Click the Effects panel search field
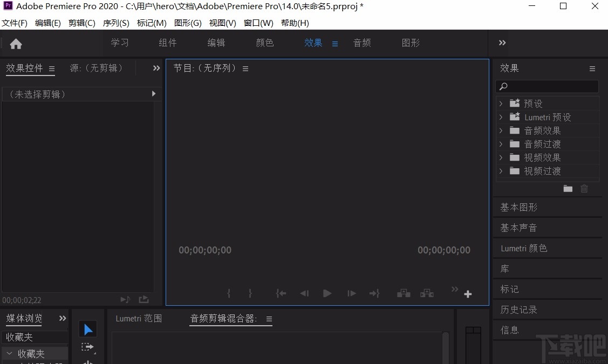Viewport: 608px width, 364px height. click(547, 86)
